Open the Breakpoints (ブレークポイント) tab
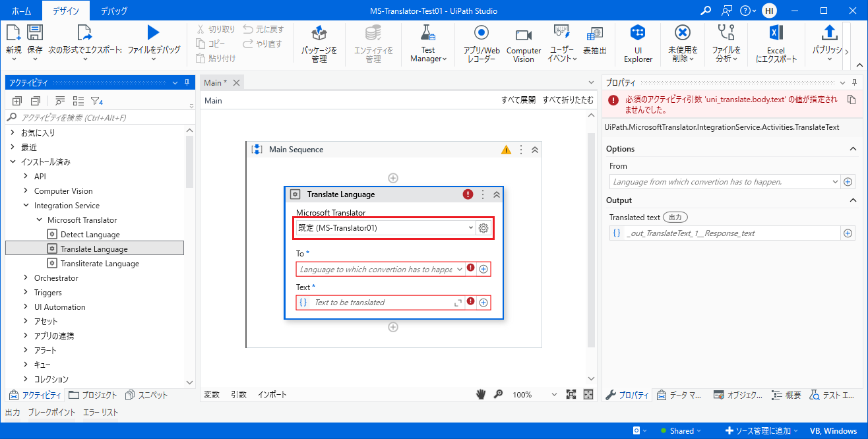The height and width of the screenshot is (439, 868). 52,413
